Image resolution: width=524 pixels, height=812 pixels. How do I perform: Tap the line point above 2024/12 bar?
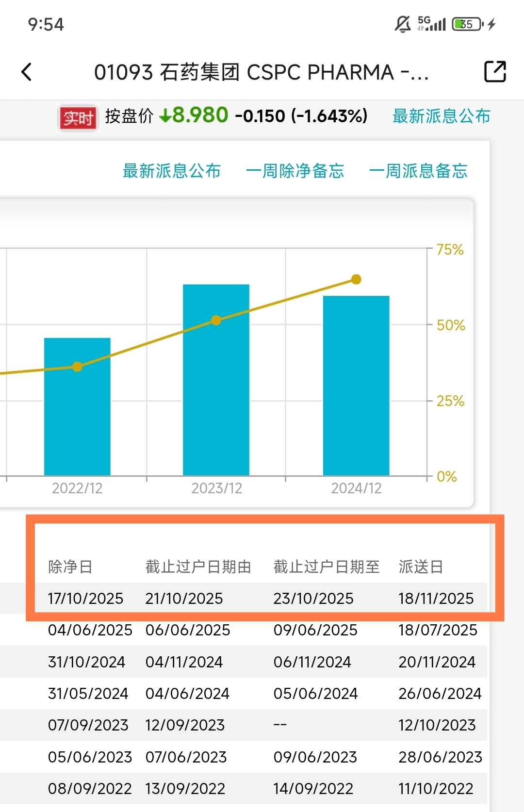(356, 279)
